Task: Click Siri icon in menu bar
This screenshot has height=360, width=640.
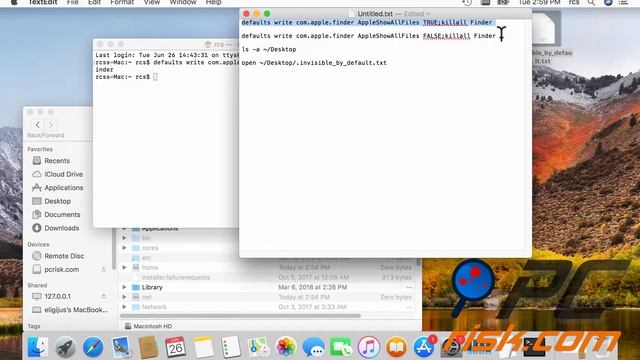Action: pos(608,2)
